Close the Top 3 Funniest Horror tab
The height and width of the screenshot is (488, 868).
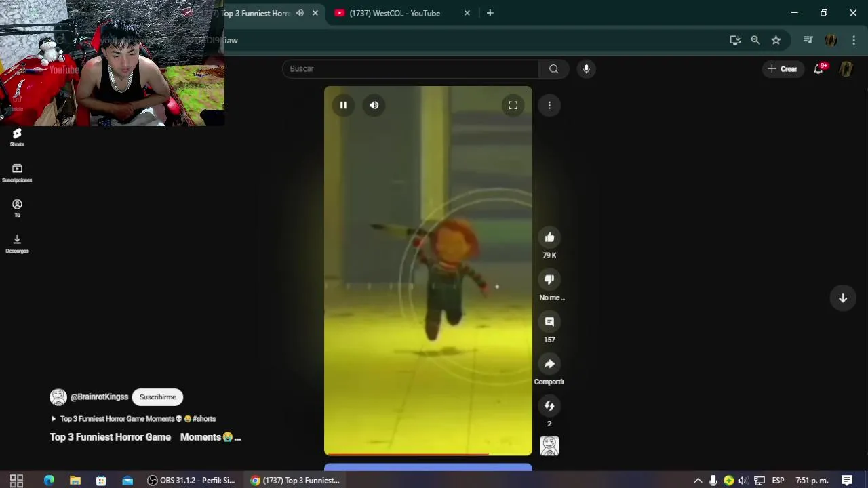point(315,13)
